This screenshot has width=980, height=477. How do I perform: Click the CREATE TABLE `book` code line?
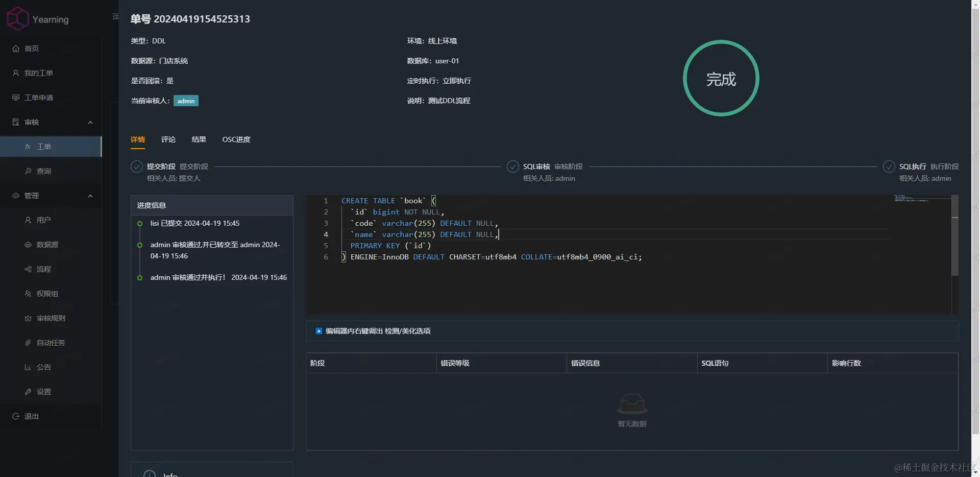388,201
